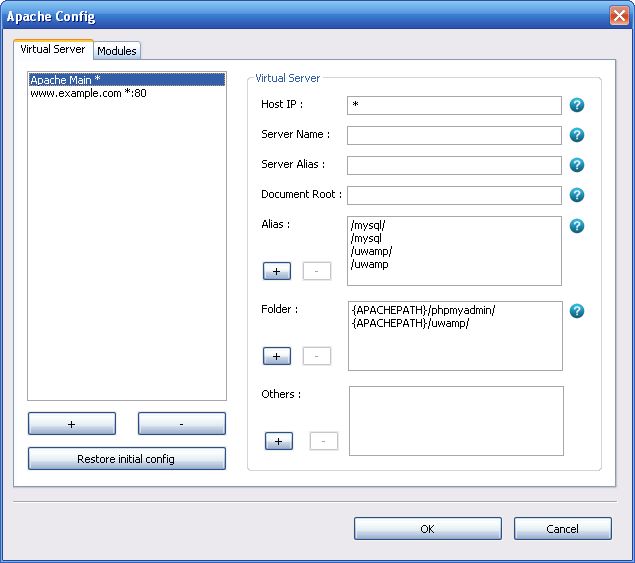
Task: Click into the Document Root field
Action: (454, 195)
